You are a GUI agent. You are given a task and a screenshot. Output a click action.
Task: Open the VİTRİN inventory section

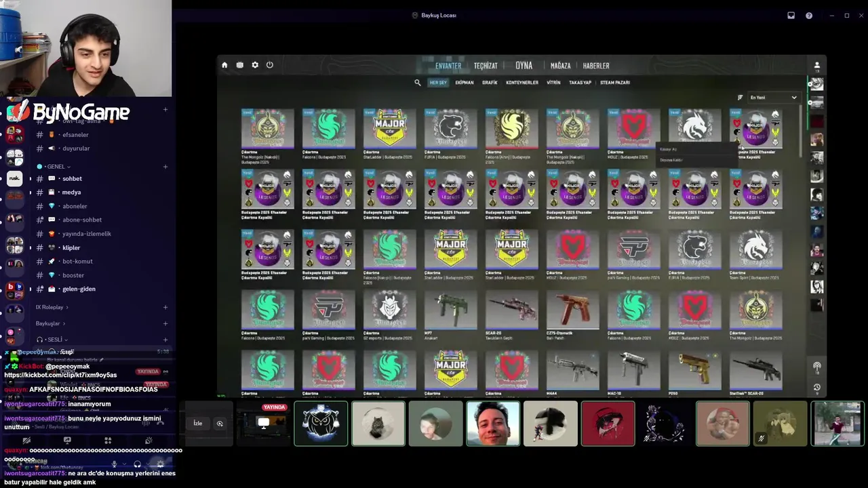553,83
